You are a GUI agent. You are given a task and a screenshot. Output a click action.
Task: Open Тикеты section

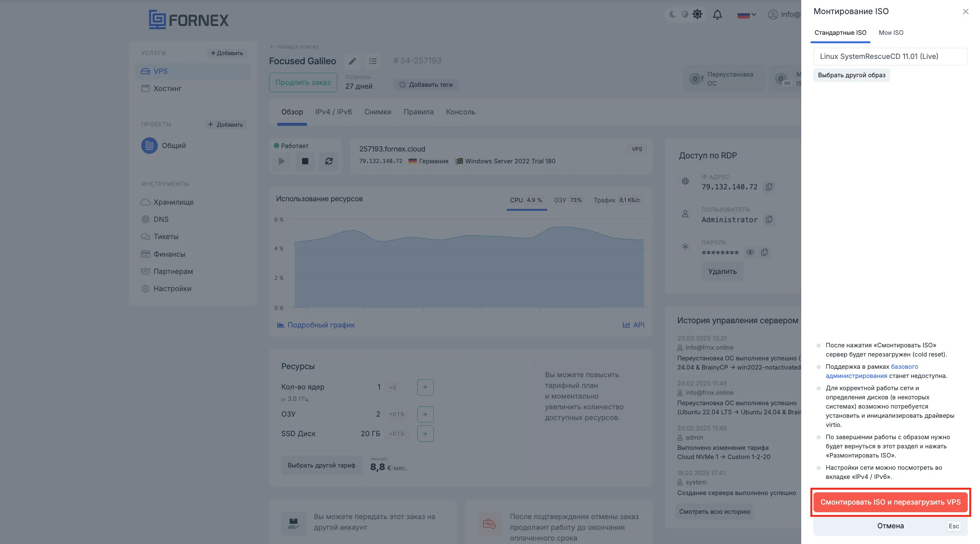159,237
